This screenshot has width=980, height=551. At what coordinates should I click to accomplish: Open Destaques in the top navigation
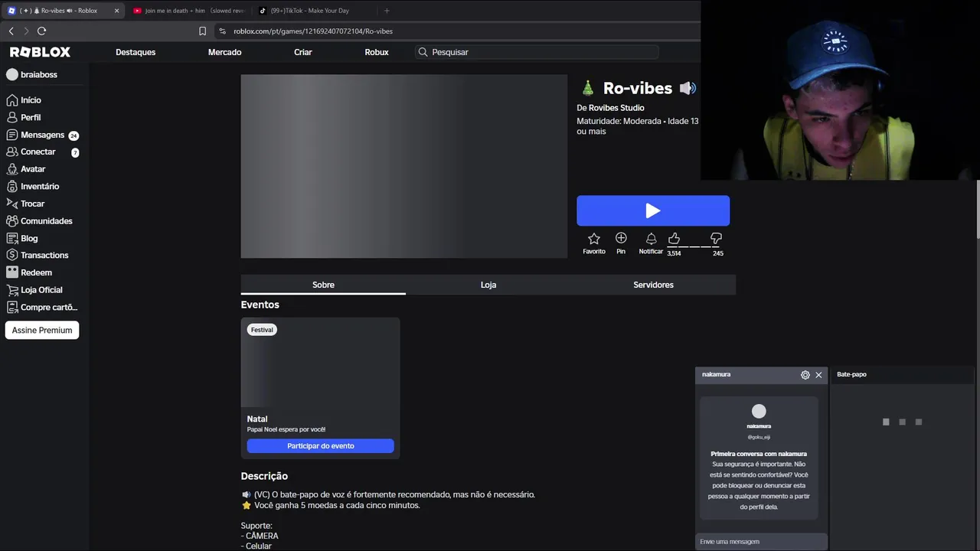136,52
